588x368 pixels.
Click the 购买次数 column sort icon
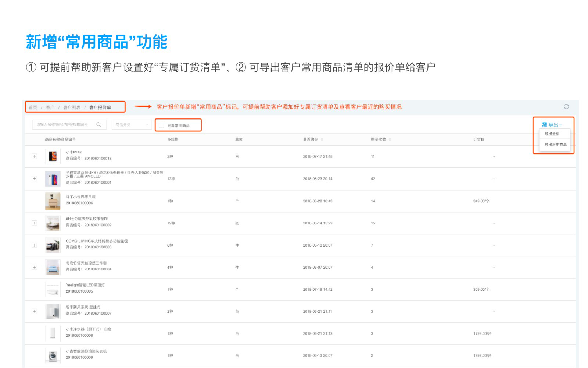(390, 139)
